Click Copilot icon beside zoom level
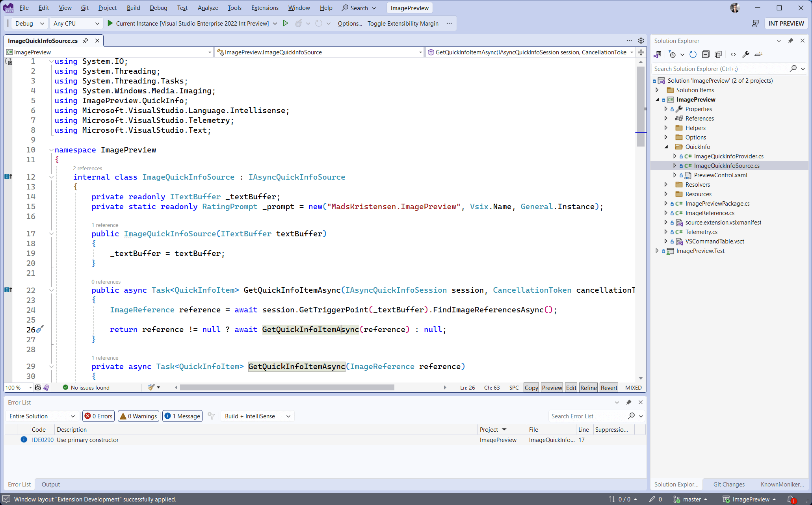 tap(38, 388)
